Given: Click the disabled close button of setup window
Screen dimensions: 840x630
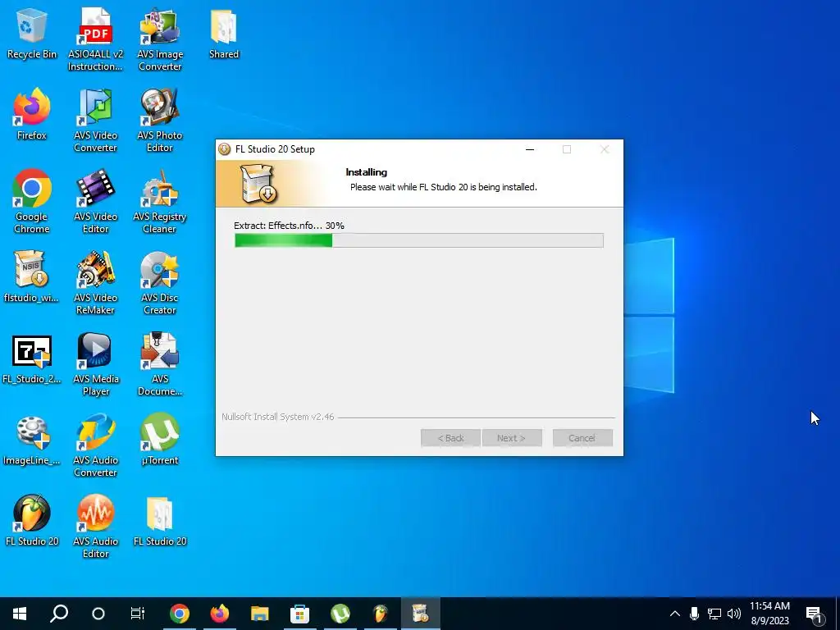Looking at the screenshot, I should click(605, 149).
